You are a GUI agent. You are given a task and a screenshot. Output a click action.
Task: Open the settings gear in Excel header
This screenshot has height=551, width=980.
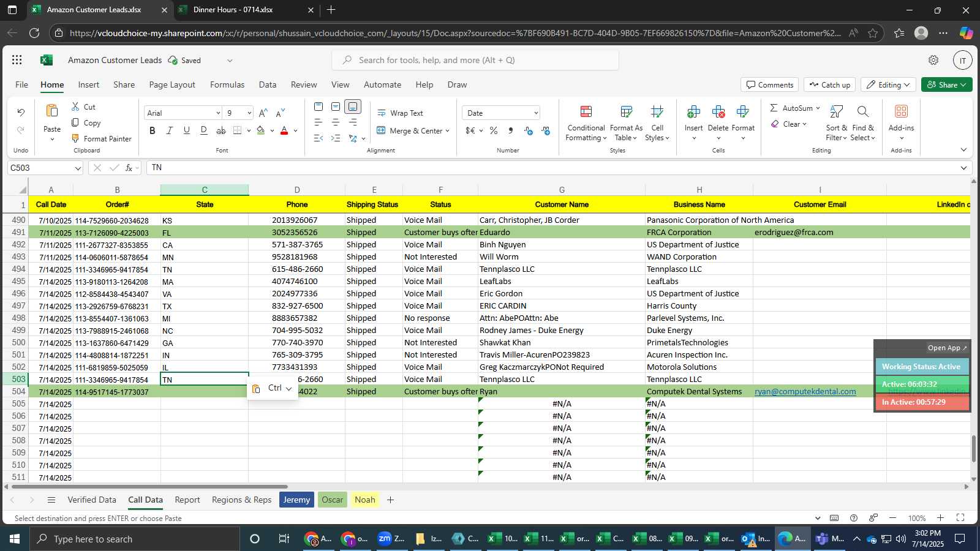click(933, 60)
